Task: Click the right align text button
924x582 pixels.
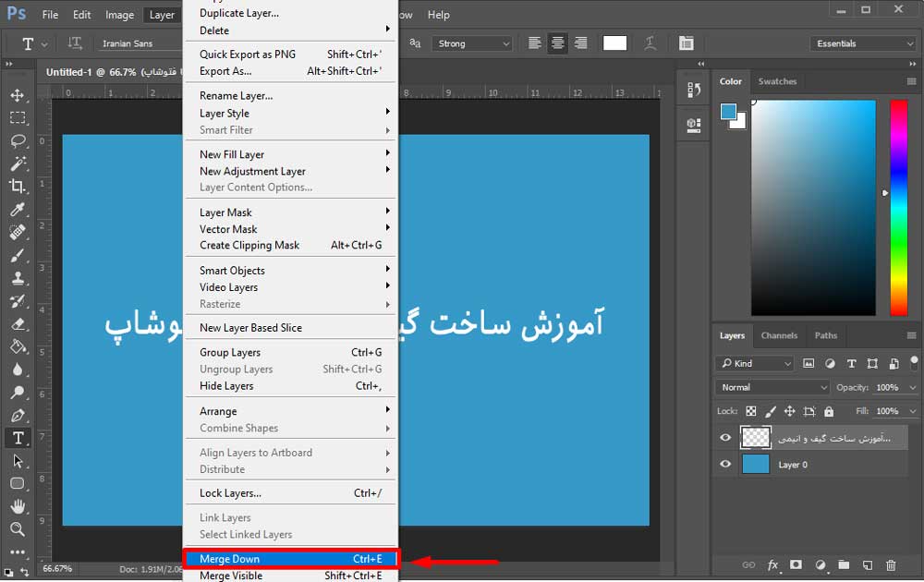Action: tap(580, 43)
